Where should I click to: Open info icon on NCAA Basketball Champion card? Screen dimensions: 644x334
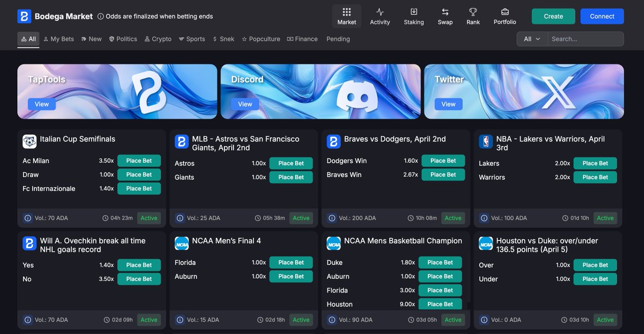click(x=332, y=320)
